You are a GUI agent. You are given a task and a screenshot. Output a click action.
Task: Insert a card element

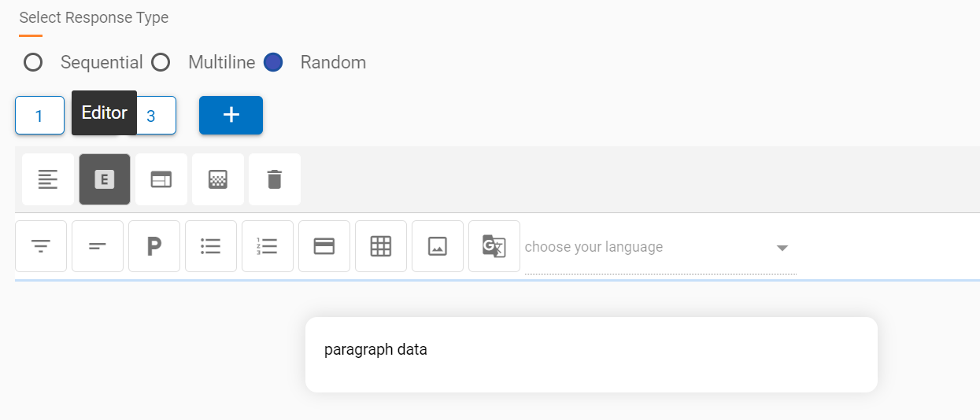click(324, 246)
